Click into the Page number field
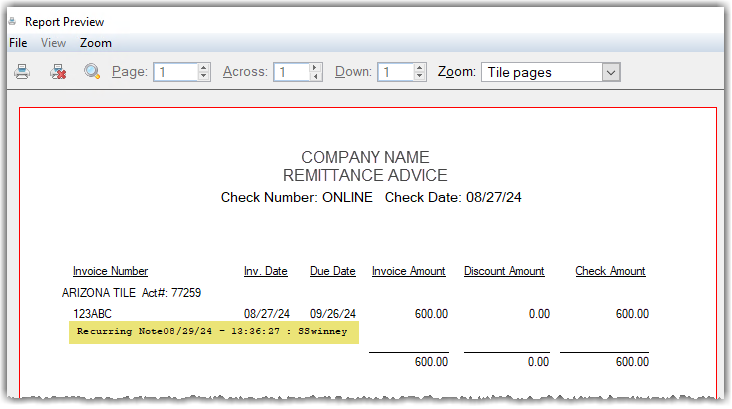This screenshot has height=409, width=732. [176, 72]
